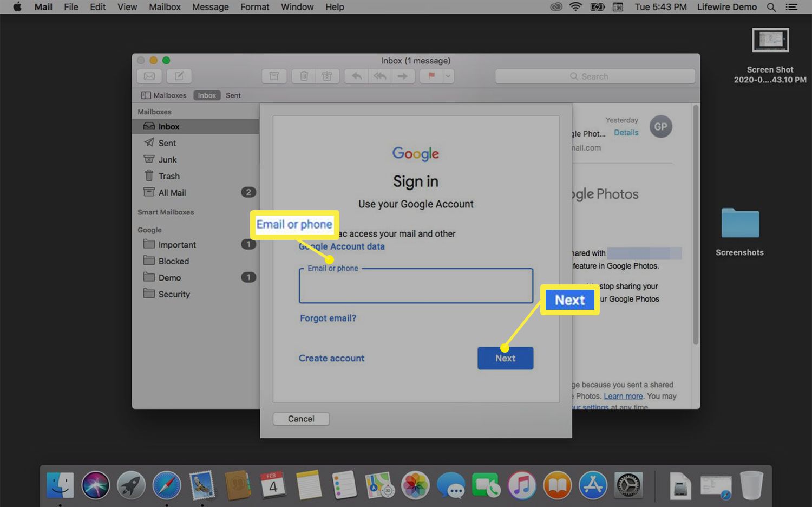Click the battery status icon in menu bar
Screen dimensions: 812x507
597,7
